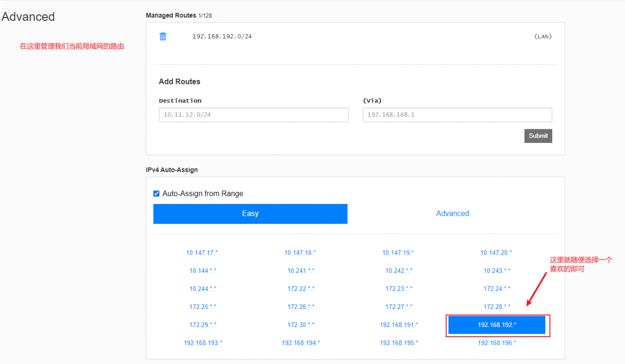Focus the Destination input field
Image resolution: width=625 pixels, height=364 pixels.
[253, 115]
